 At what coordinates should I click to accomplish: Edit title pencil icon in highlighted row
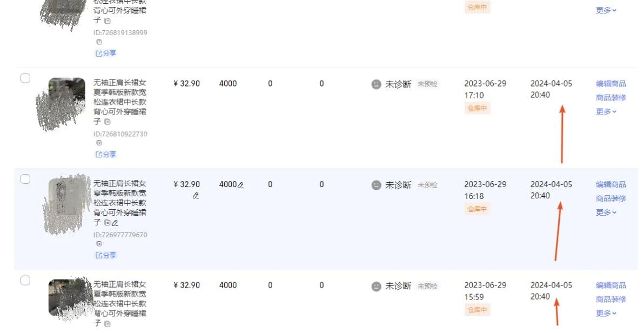point(115,223)
